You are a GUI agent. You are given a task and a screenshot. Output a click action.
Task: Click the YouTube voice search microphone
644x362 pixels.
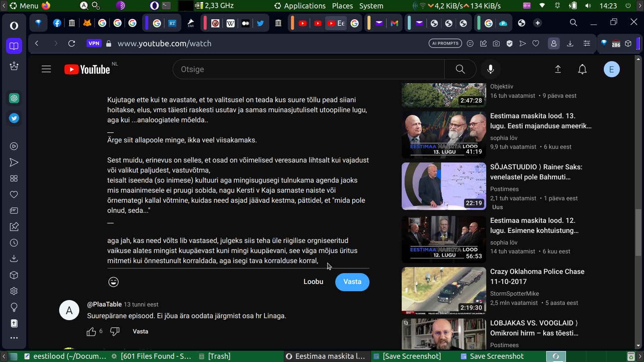click(x=490, y=69)
